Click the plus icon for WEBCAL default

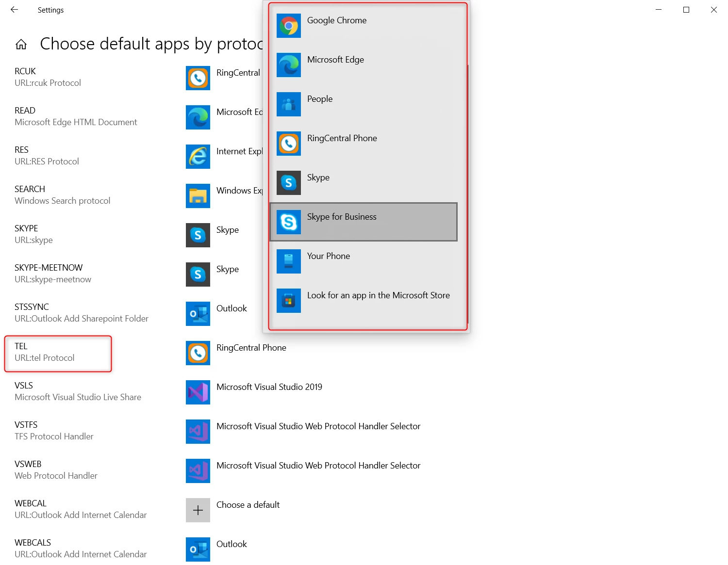(198, 510)
